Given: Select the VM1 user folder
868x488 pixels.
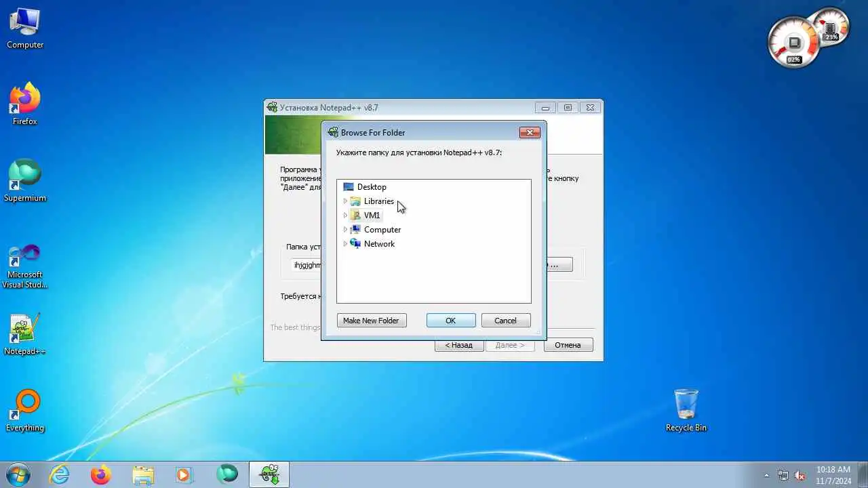Looking at the screenshot, I should click(x=365, y=216).
